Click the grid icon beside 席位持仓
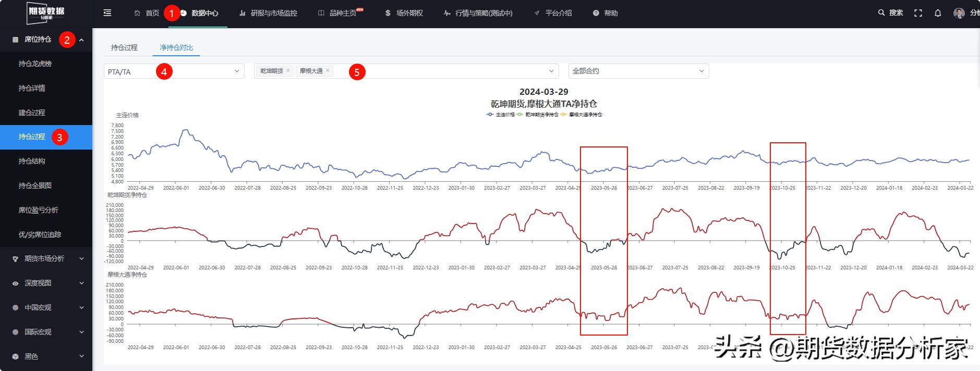Image resolution: width=980 pixels, height=371 pixels. click(15, 40)
